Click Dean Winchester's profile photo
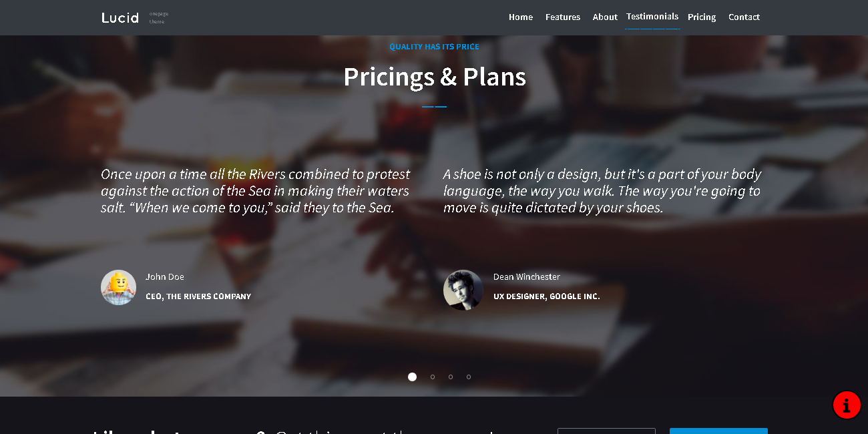Screen dimensions: 868x434 coord(463,290)
